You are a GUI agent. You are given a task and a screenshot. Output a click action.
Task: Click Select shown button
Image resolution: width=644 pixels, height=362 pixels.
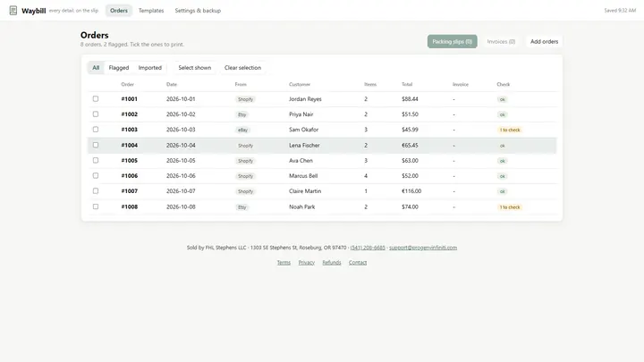(195, 68)
